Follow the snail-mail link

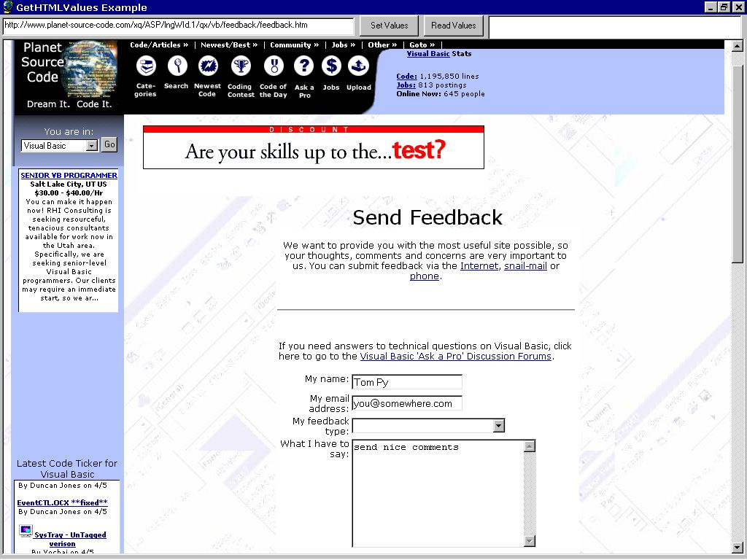click(x=525, y=265)
